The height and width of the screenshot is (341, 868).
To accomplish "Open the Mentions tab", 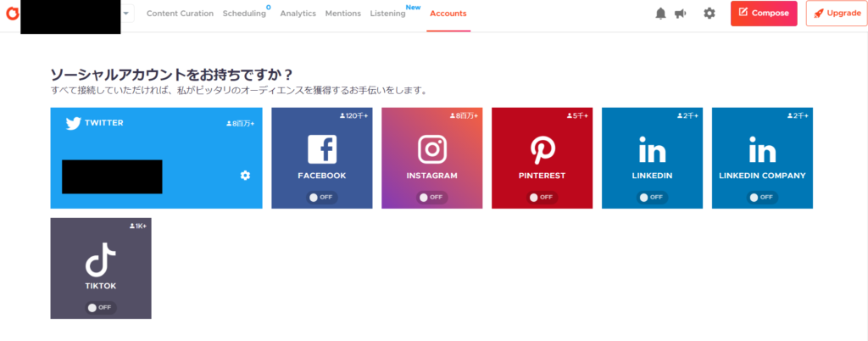I will (342, 14).
